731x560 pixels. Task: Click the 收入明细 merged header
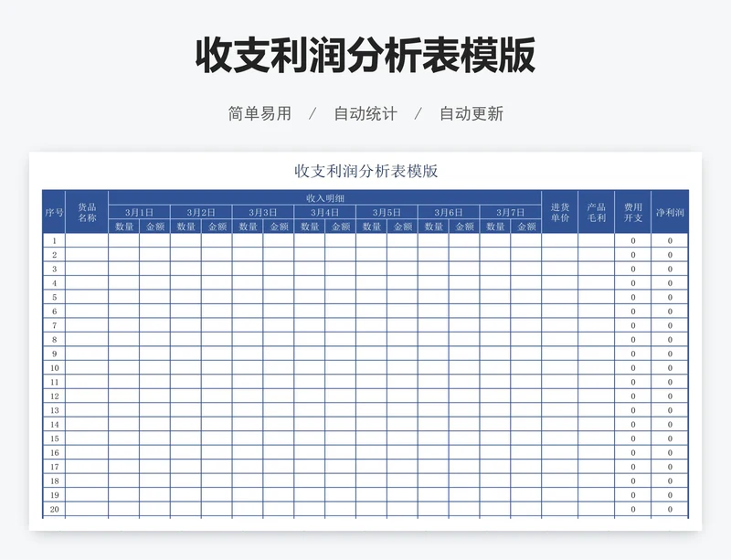pos(325,198)
